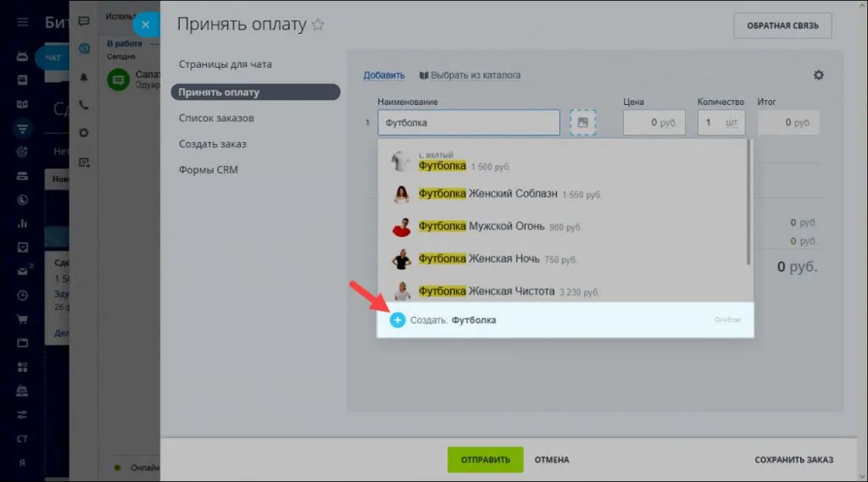Click the notification bell icon in the sidebar
The height and width of the screenshot is (482, 868).
point(84,77)
